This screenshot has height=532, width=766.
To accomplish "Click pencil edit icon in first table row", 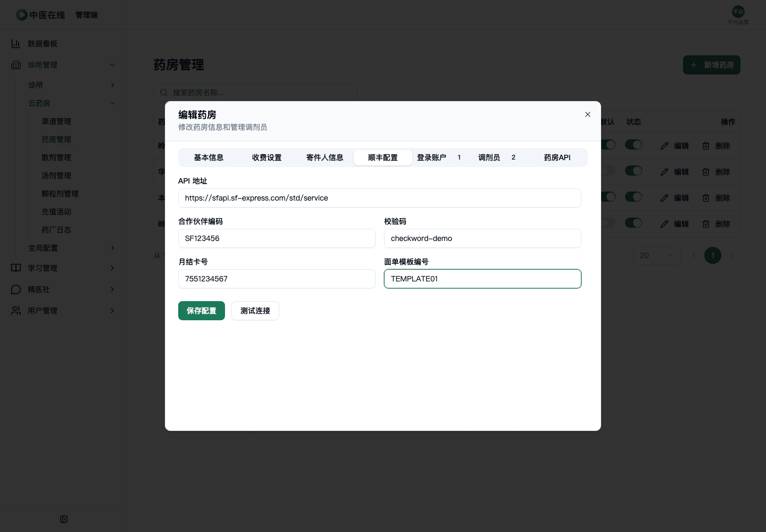I will coord(664,146).
